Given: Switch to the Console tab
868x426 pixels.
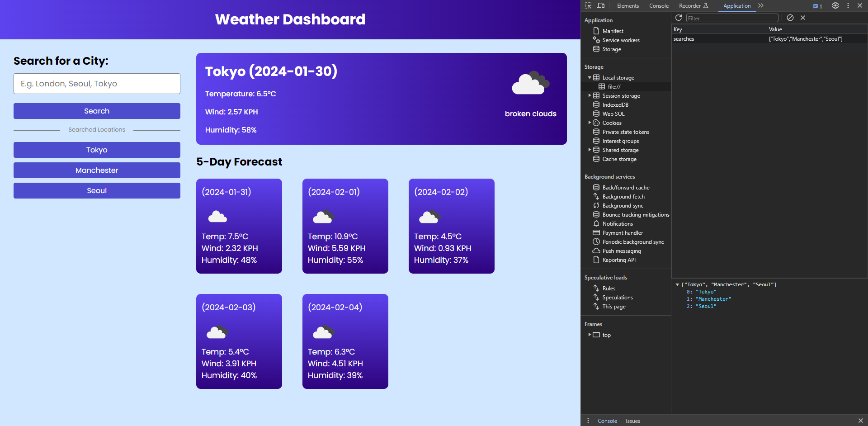Looking at the screenshot, I should (x=659, y=6).
